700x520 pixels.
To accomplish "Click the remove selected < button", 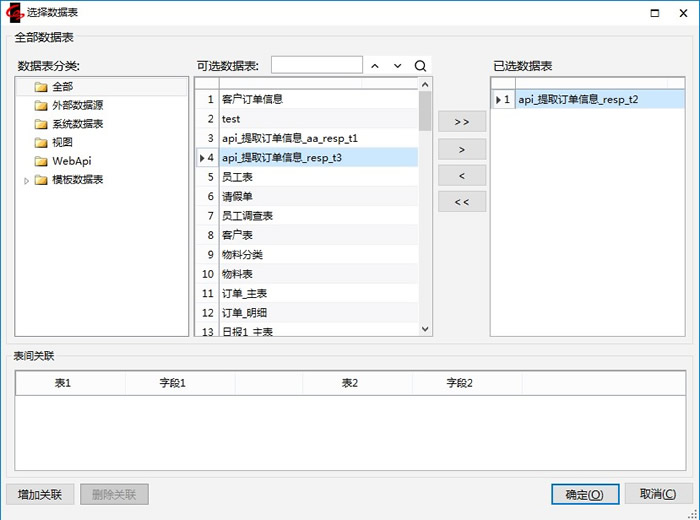I will pos(461,176).
